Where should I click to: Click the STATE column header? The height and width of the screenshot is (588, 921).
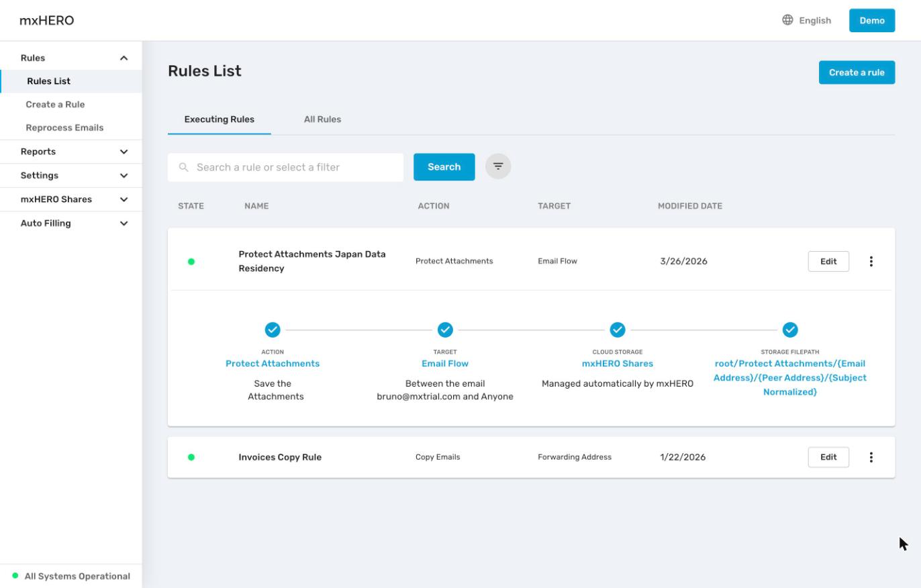191,206
